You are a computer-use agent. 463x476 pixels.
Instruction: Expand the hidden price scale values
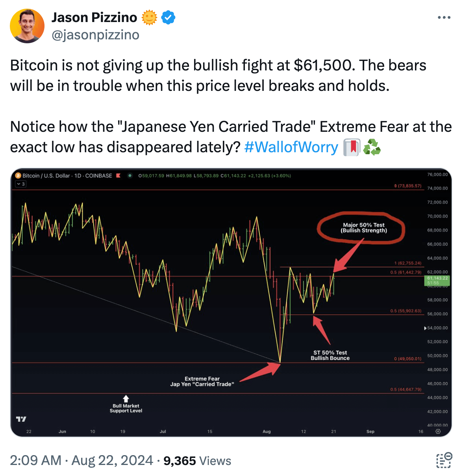click(425, 328)
